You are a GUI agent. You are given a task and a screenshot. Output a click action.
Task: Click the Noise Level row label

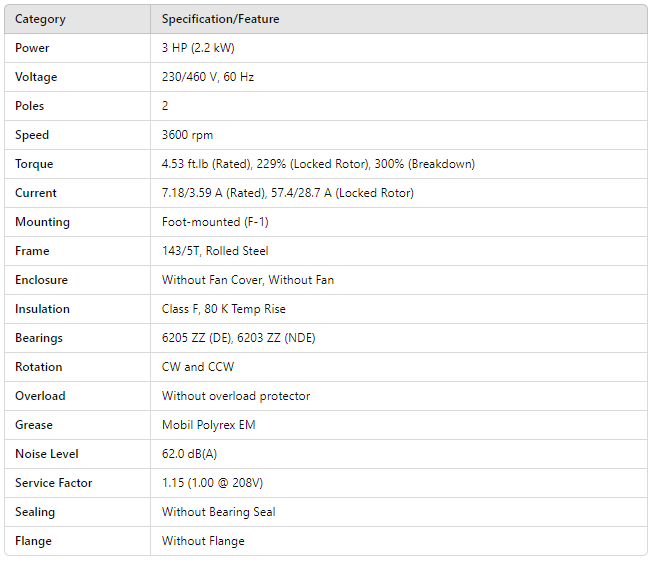(45, 454)
